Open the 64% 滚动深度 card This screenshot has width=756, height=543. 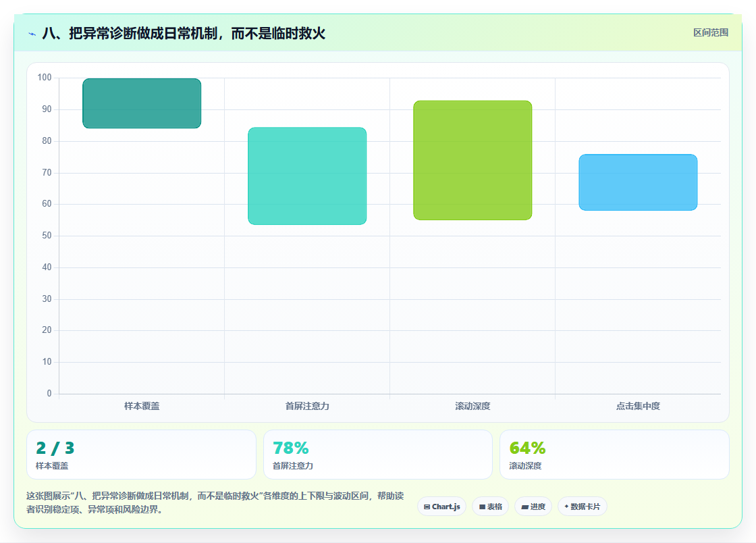pos(614,455)
